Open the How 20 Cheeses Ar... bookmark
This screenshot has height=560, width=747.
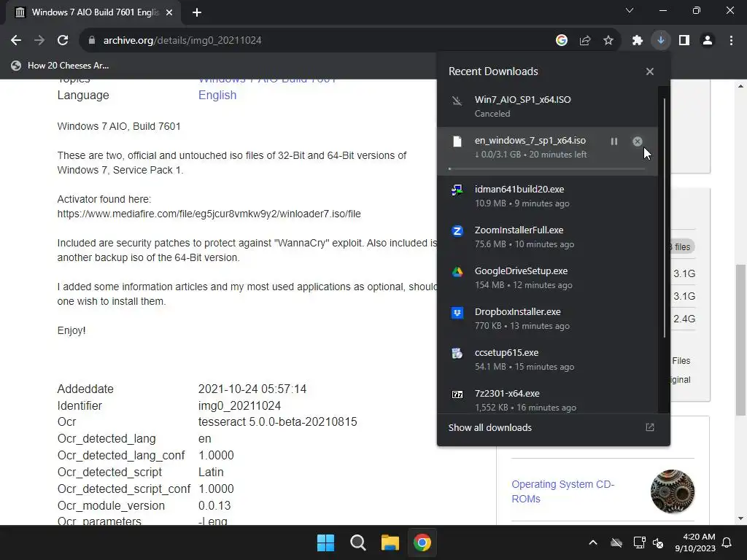click(x=60, y=66)
